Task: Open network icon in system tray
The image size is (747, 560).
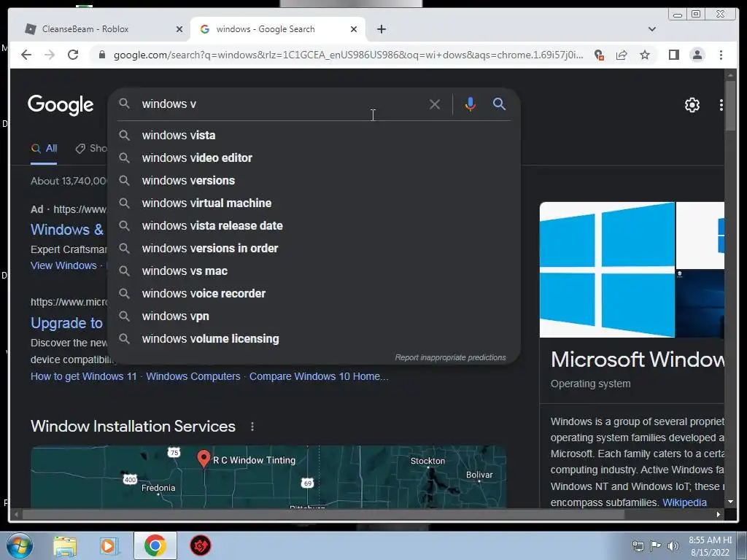Action: point(638,546)
